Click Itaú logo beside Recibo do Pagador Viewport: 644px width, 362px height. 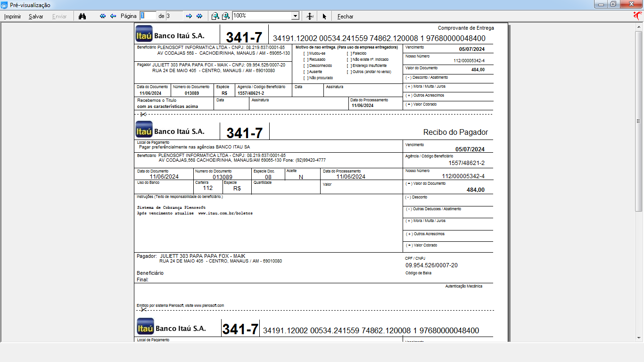[144, 130]
